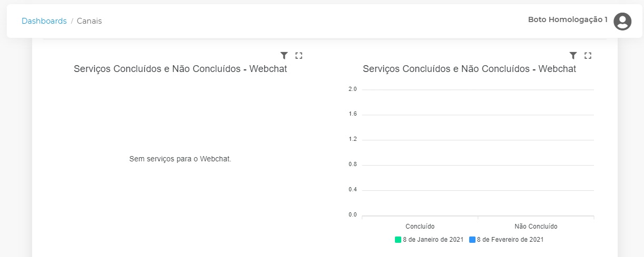This screenshot has height=257, width=644.
Task: Toggle the '8 de Fevereiro de 2021' legend label
Action: coord(510,240)
